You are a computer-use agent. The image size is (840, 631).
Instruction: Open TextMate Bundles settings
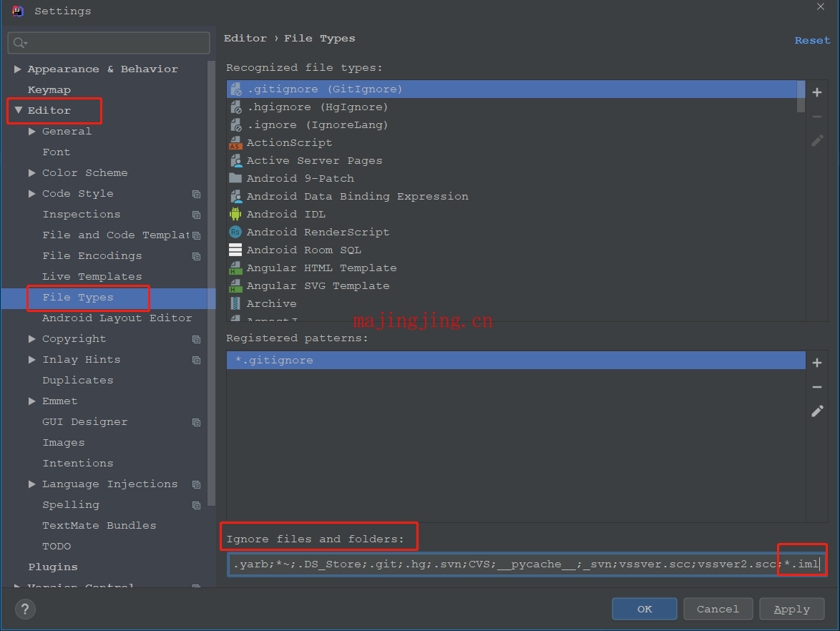[x=99, y=526]
